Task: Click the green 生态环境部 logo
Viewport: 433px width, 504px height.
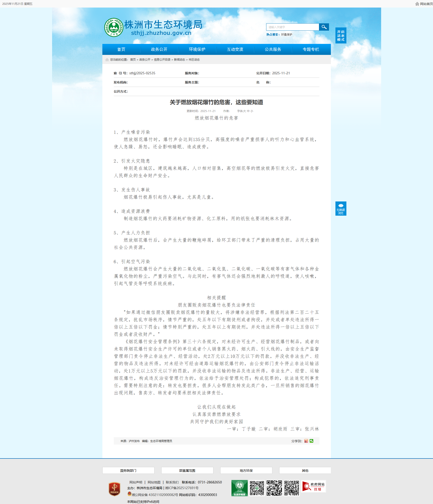Action: 239,488
